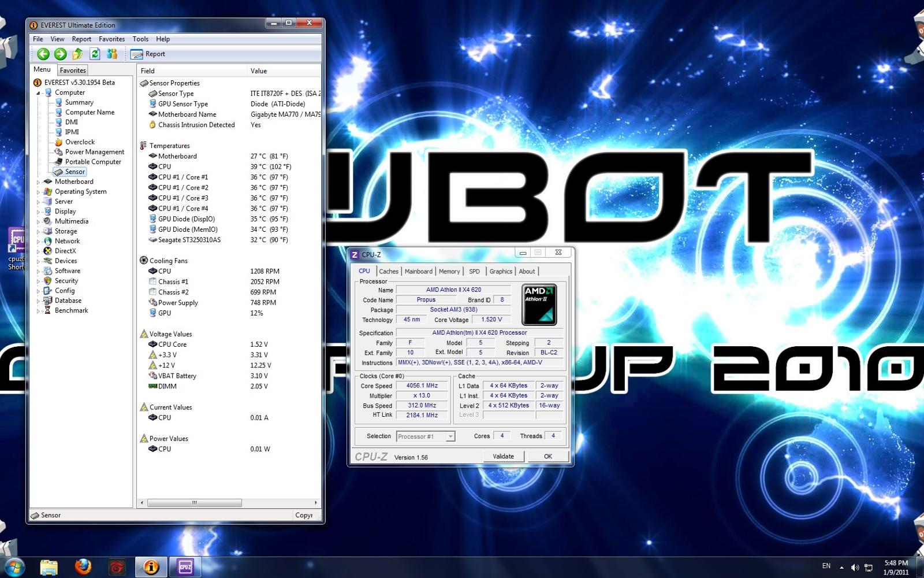Click the users icon in EVEREST toolbar
The width and height of the screenshot is (924, 578).
pos(112,54)
